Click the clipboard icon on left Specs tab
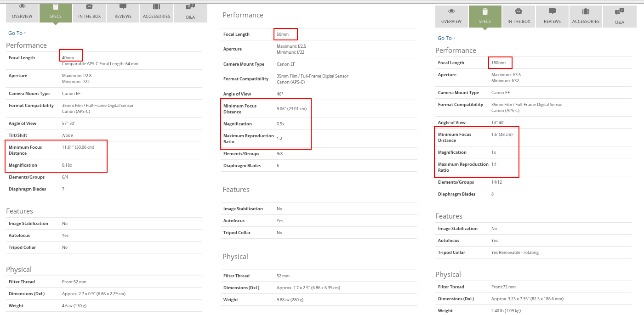The width and height of the screenshot is (644, 315). pos(56,7)
